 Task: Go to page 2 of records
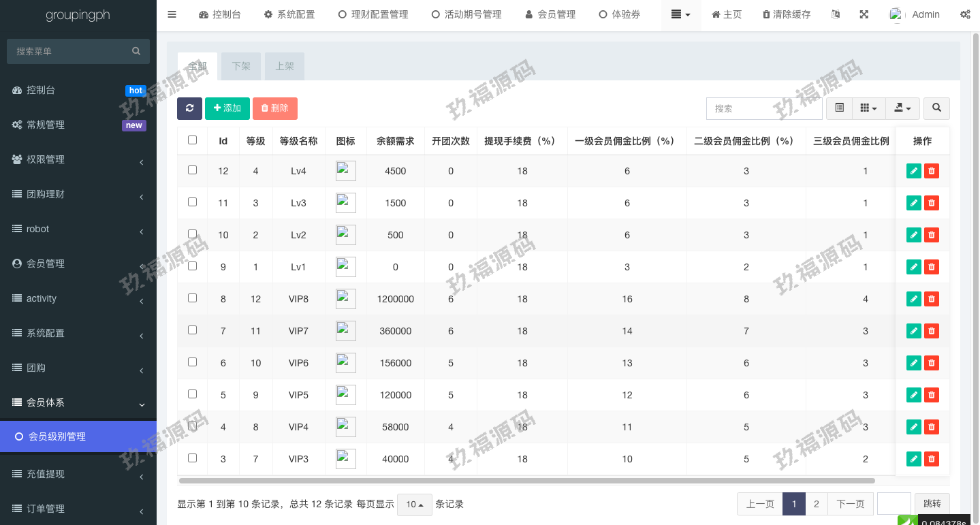click(816, 504)
